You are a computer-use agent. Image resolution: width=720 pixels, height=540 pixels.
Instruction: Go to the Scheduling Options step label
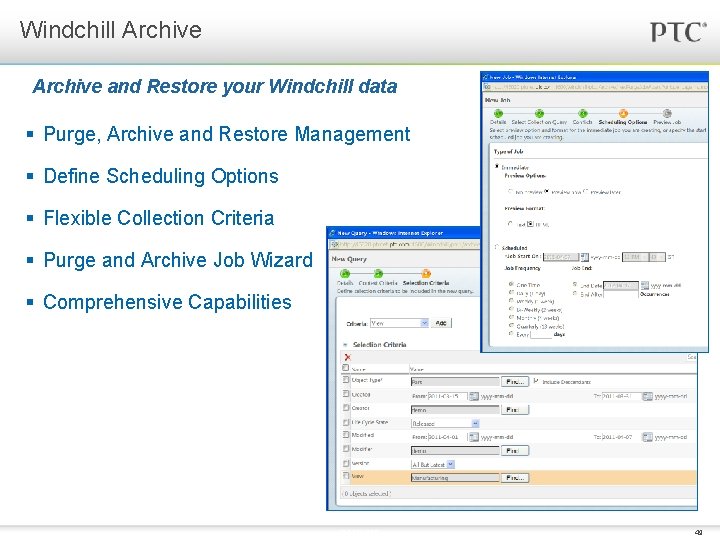pyautogui.click(x=623, y=122)
